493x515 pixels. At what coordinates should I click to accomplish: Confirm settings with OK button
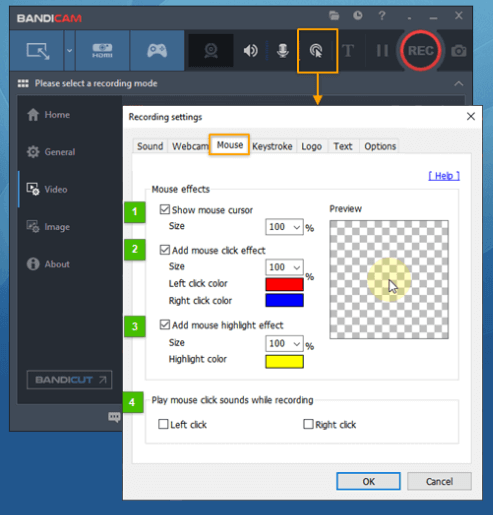click(368, 481)
